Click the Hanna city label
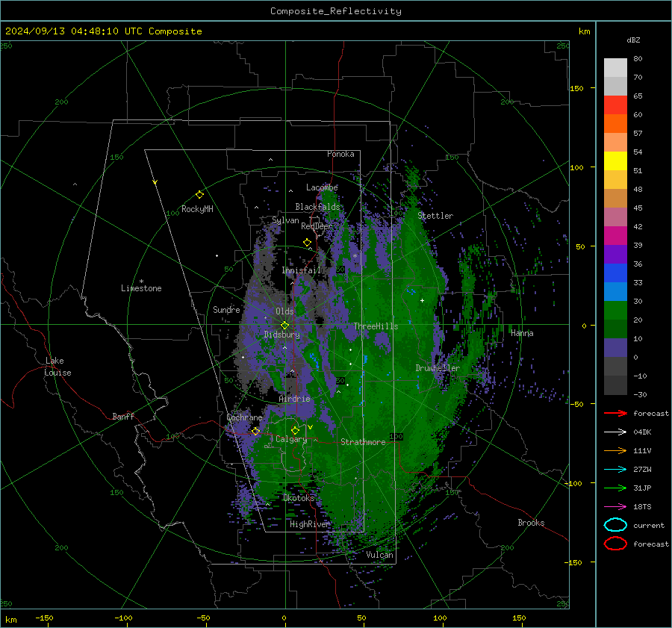 tap(522, 333)
